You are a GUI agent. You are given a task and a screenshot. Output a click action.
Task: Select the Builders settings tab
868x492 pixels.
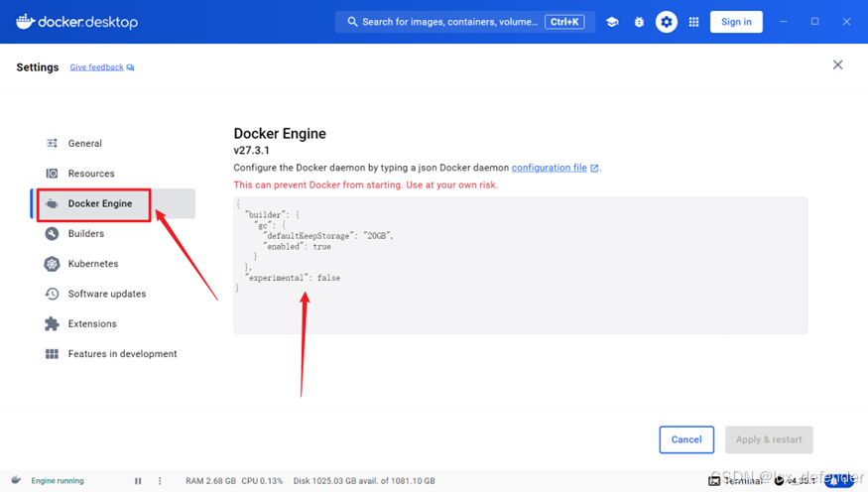pyautogui.click(x=113, y=233)
